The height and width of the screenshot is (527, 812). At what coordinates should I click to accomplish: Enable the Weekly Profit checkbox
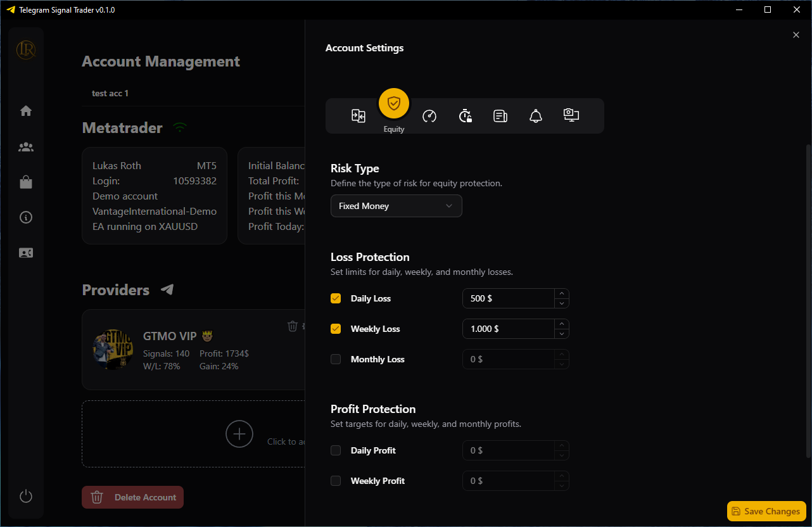tap(336, 481)
